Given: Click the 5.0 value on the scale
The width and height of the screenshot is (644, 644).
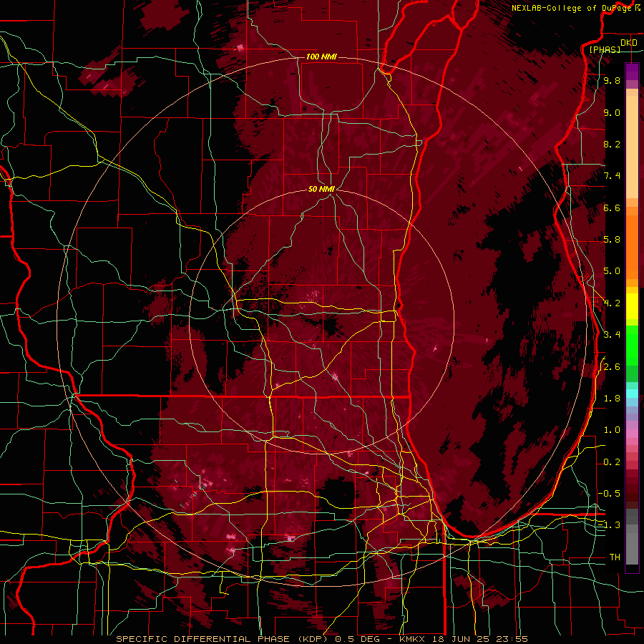Looking at the screenshot, I should pos(612,271).
